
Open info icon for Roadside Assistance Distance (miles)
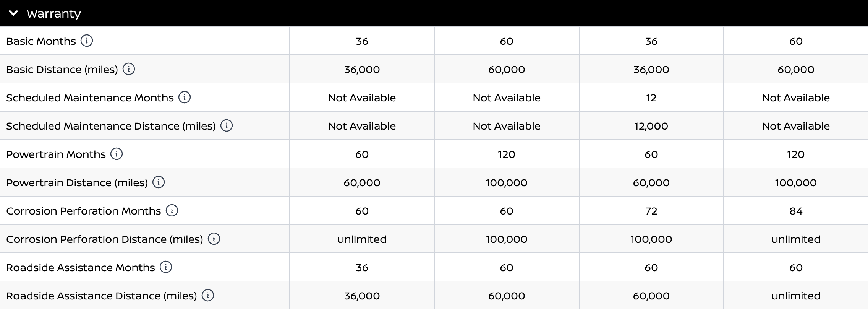(208, 295)
